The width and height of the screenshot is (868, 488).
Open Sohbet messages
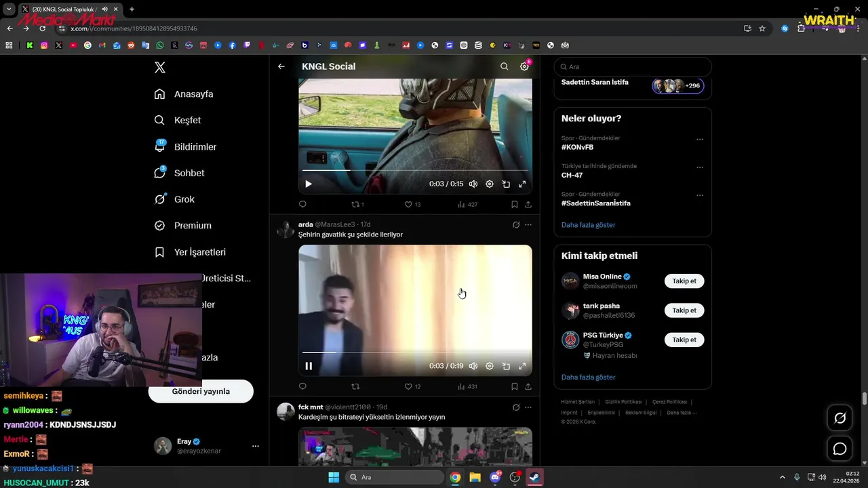(180, 173)
